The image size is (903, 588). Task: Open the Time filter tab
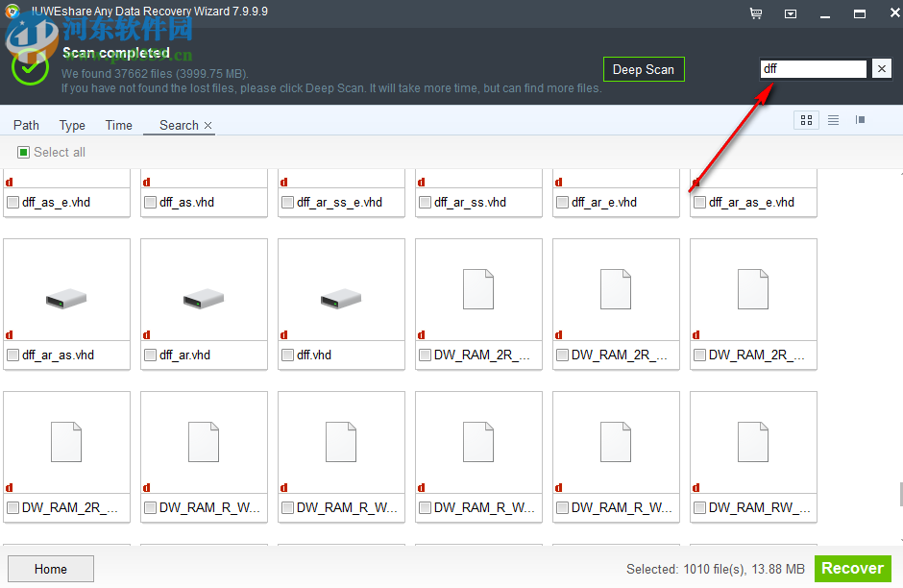click(118, 125)
